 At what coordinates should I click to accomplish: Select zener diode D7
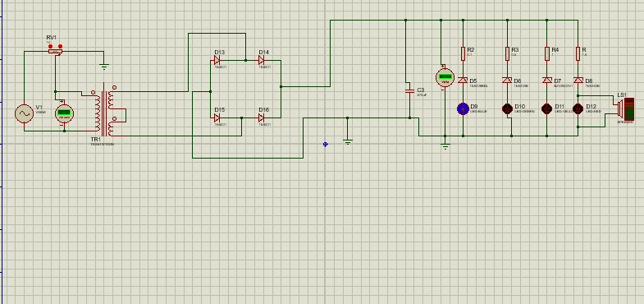pyautogui.click(x=546, y=81)
